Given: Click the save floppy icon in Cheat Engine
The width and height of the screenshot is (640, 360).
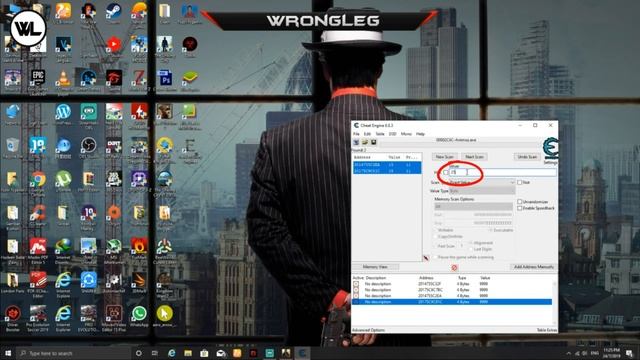Looking at the screenshot, I should [373, 142].
